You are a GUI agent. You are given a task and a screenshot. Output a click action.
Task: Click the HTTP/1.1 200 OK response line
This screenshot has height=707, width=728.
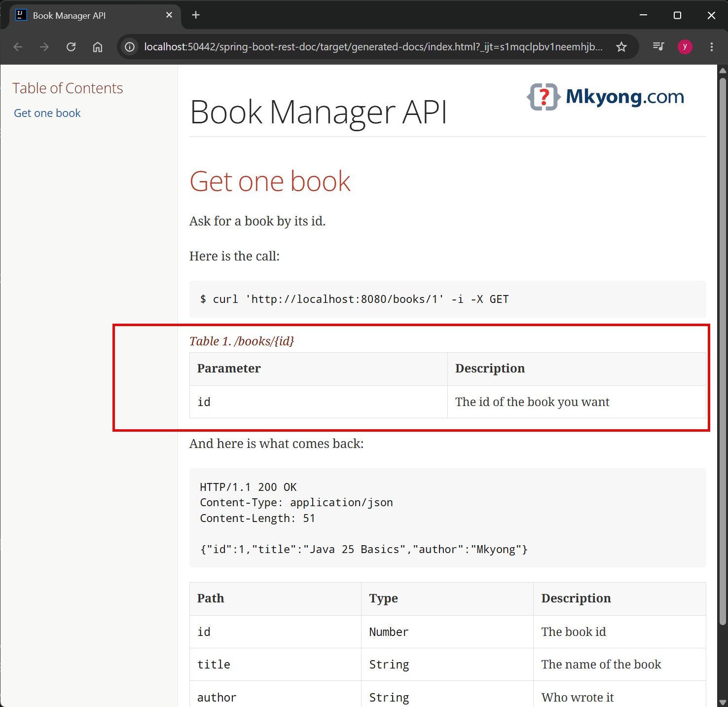[x=248, y=487]
